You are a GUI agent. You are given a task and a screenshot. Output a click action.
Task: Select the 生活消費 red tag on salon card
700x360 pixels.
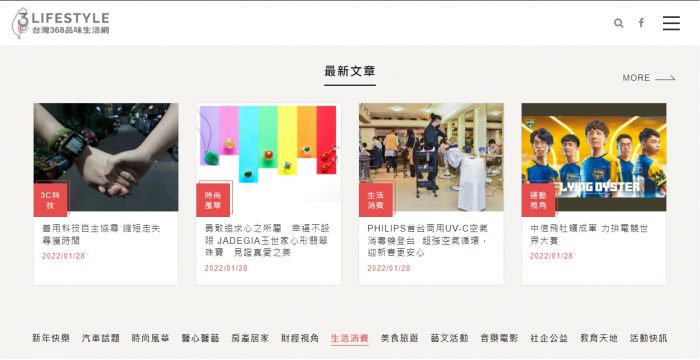[x=375, y=200]
